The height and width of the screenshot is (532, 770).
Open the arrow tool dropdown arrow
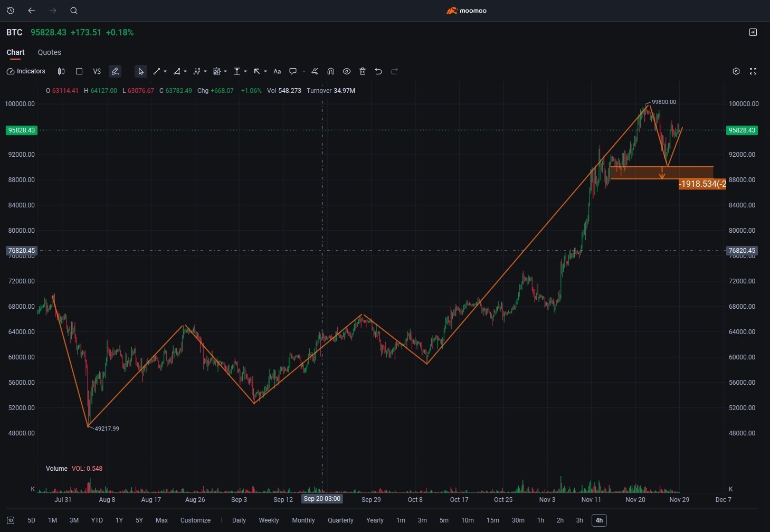tap(265, 71)
